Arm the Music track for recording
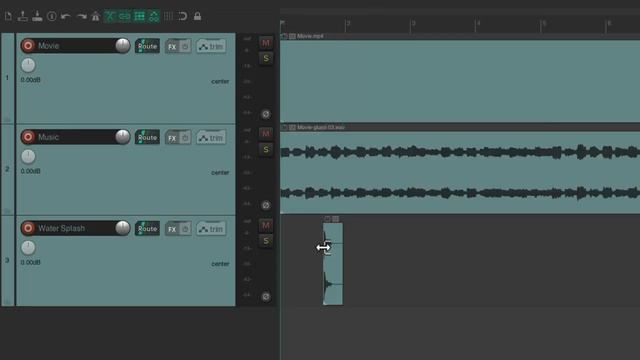The height and width of the screenshot is (360, 640). 28,137
